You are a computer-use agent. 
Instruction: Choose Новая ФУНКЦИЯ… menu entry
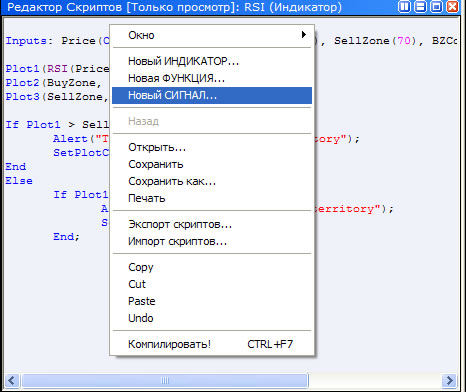212,78
